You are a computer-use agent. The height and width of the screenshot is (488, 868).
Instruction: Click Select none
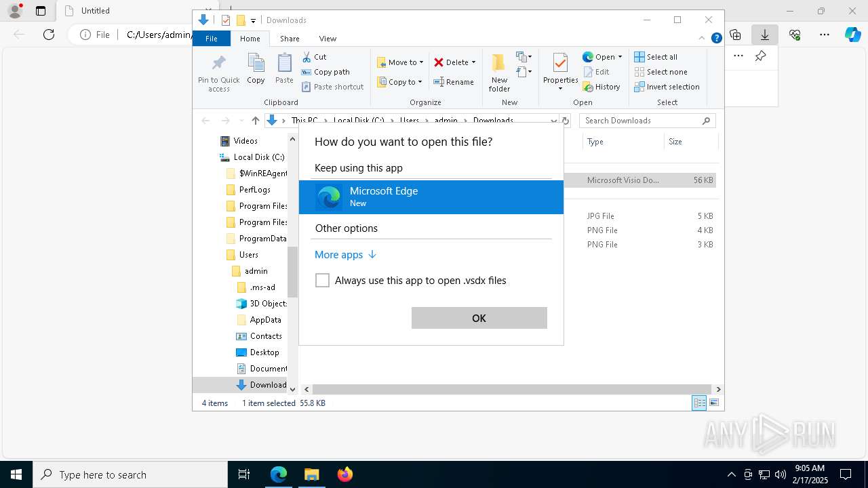tap(660, 72)
